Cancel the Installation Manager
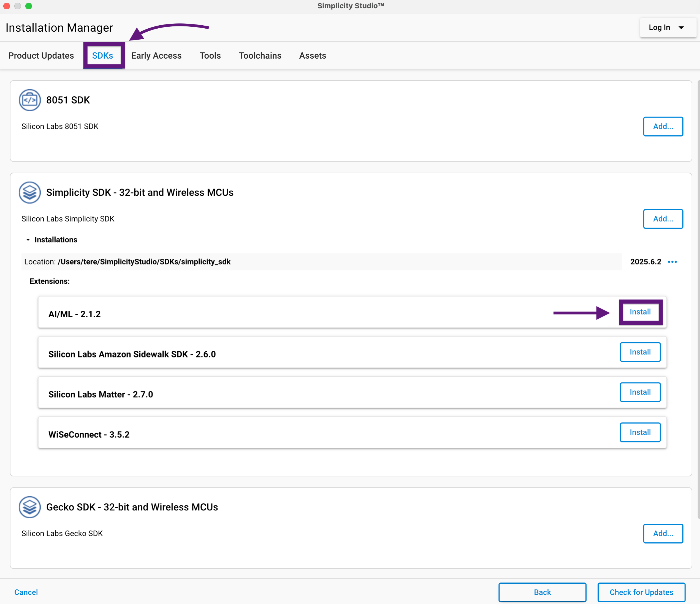This screenshot has height=604, width=700. coord(26,592)
